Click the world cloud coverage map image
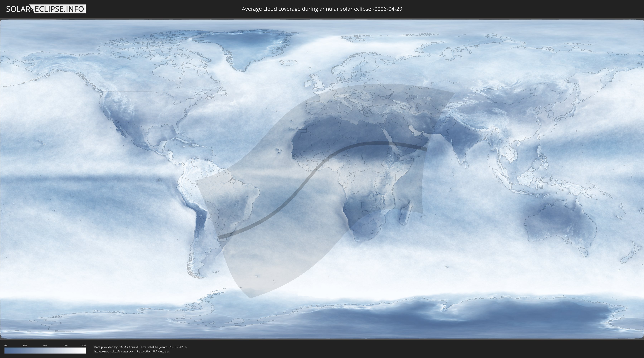The width and height of the screenshot is (644, 358). coord(322,179)
